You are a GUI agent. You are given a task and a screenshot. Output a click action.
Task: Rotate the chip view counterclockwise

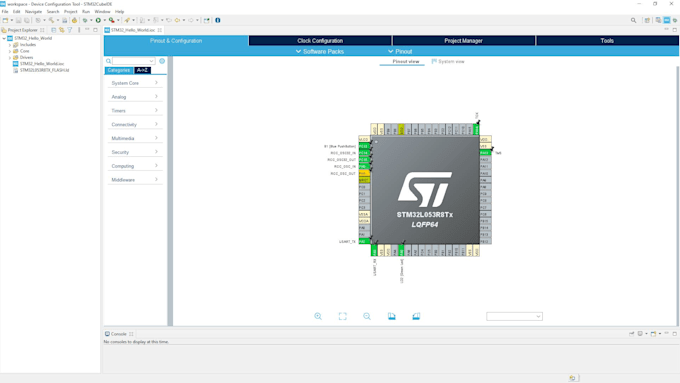click(x=416, y=316)
